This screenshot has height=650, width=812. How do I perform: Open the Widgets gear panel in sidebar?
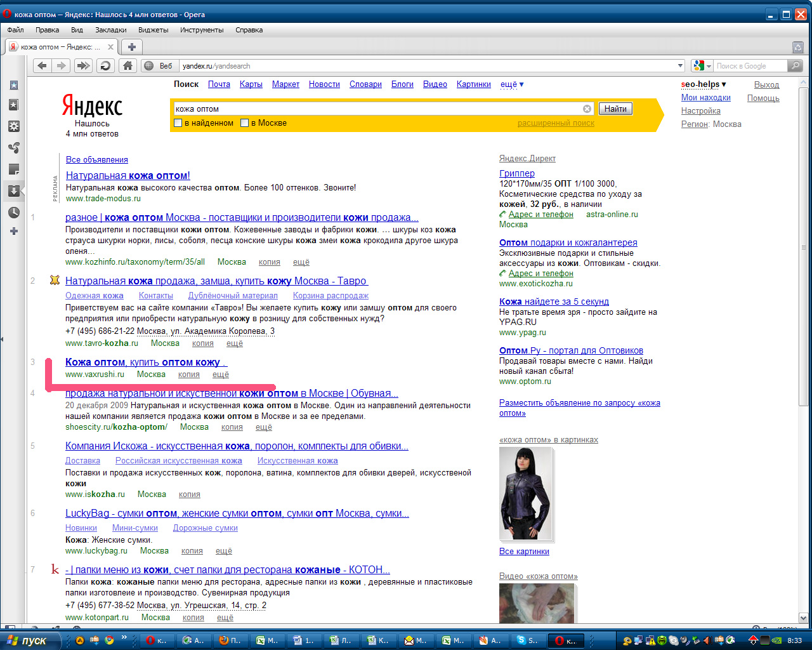pyautogui.click(x=14, y=126)
